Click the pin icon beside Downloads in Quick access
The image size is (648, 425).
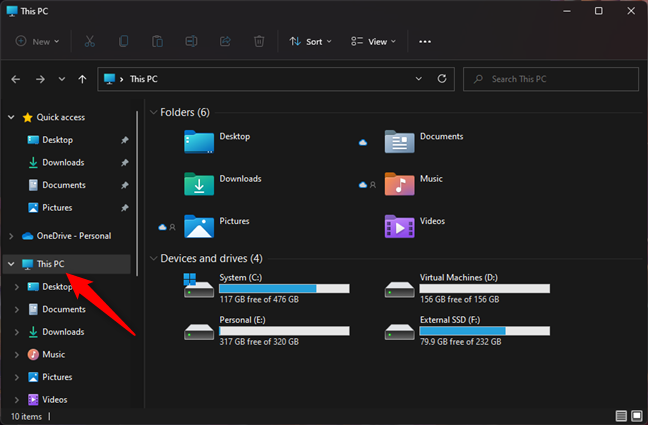(124, 163)
